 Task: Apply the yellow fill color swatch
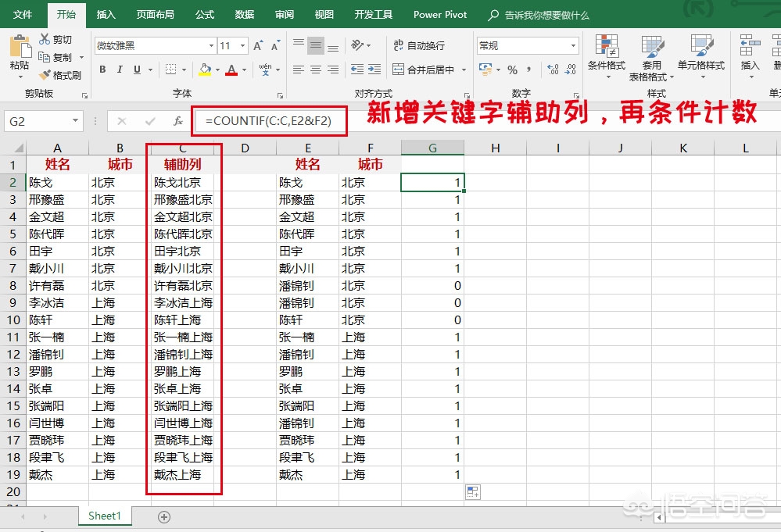click(x=204, y=70)
